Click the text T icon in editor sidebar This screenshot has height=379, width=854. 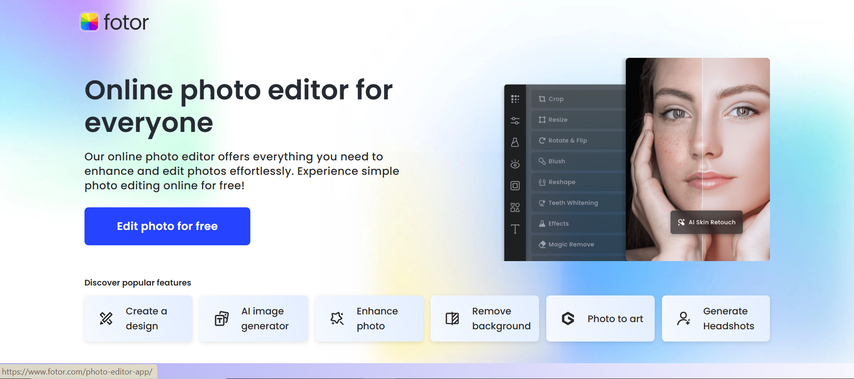pyautogui.click(x=515, y=229)
